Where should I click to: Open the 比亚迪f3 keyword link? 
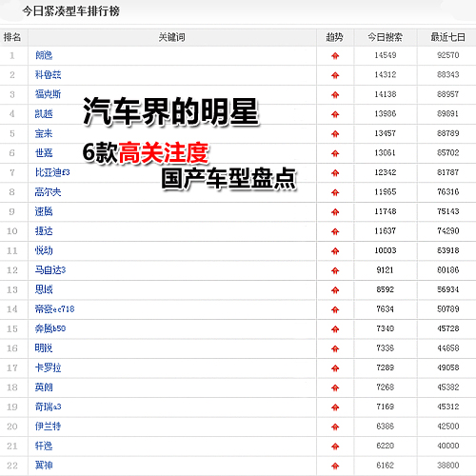(x=52, y=172)
